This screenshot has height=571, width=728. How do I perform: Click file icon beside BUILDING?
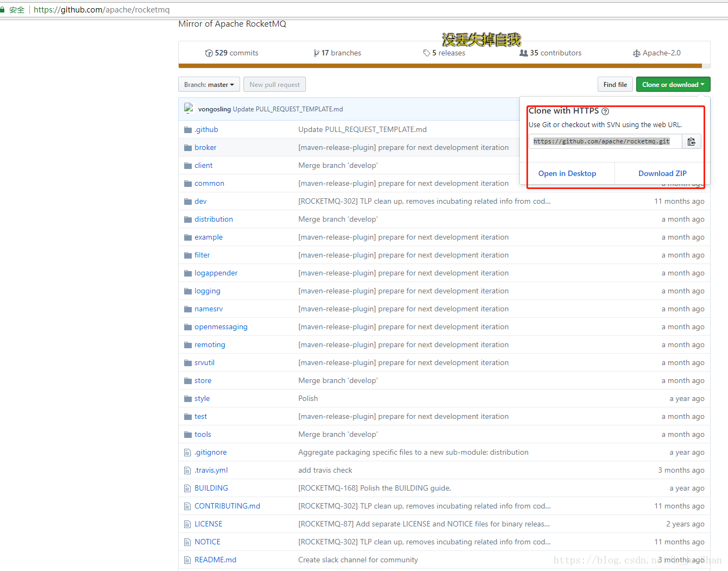(187, 488)
